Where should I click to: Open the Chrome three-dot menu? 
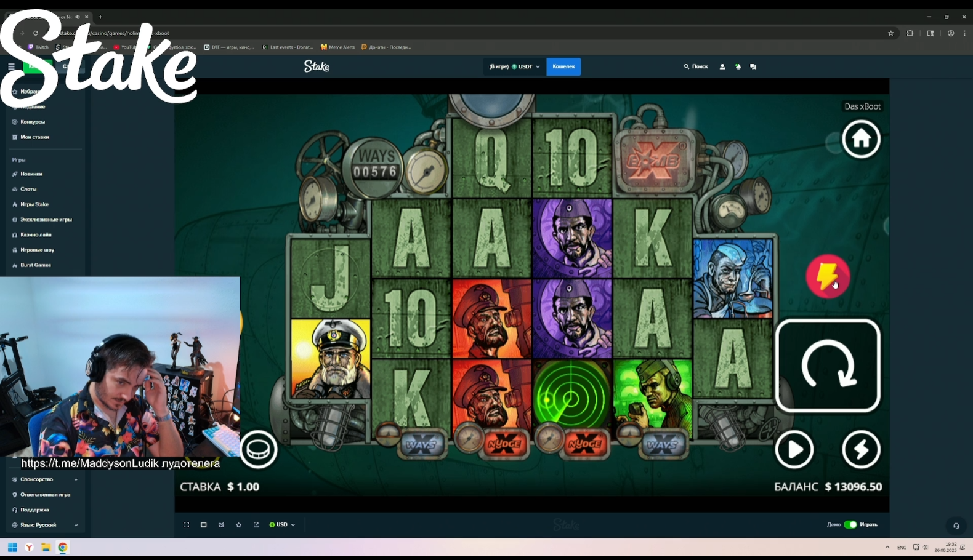(x=964, y=33)
